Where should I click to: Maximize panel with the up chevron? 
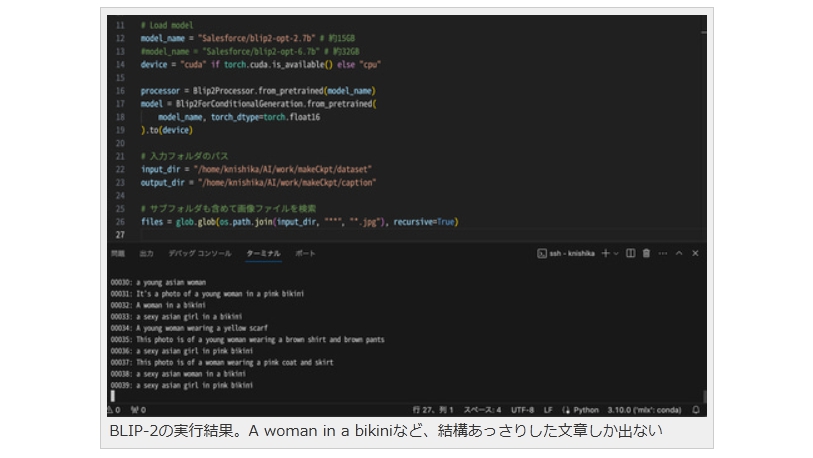[x=679, y=254]
